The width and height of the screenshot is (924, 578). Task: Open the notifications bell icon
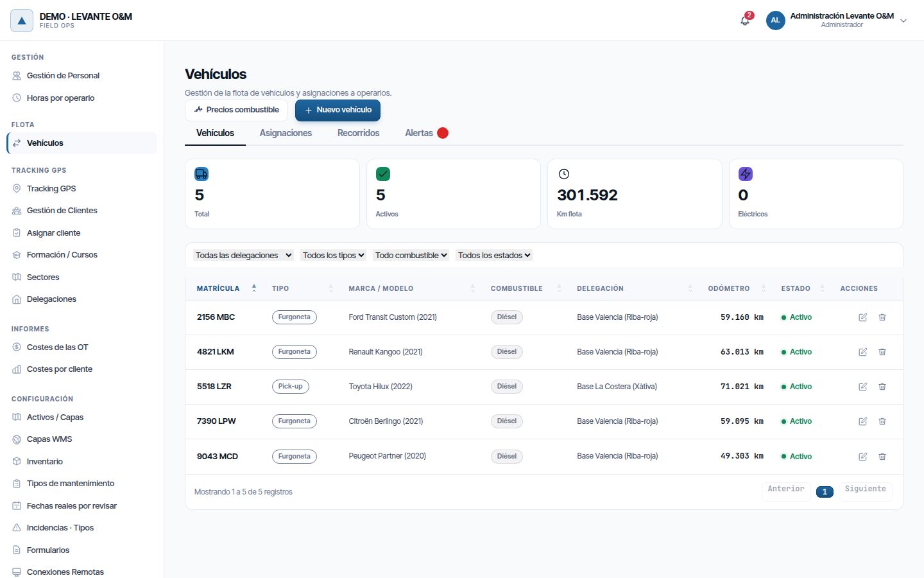tap(745, 21)
